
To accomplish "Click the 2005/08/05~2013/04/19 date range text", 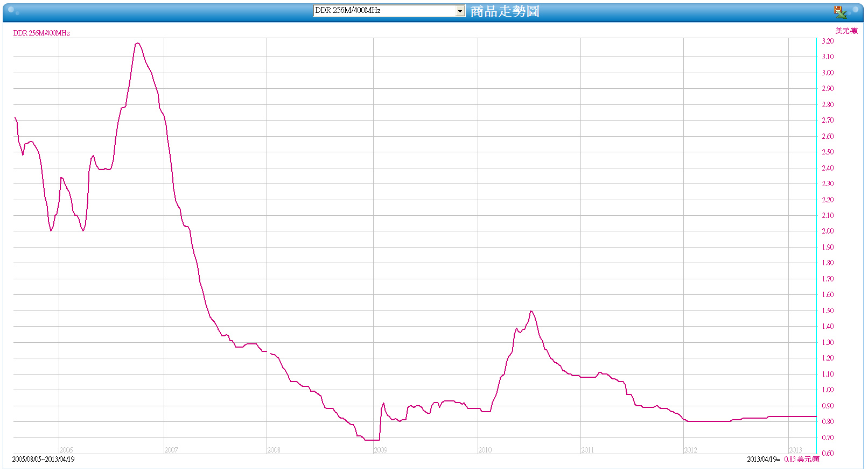I will coord(44,459).
